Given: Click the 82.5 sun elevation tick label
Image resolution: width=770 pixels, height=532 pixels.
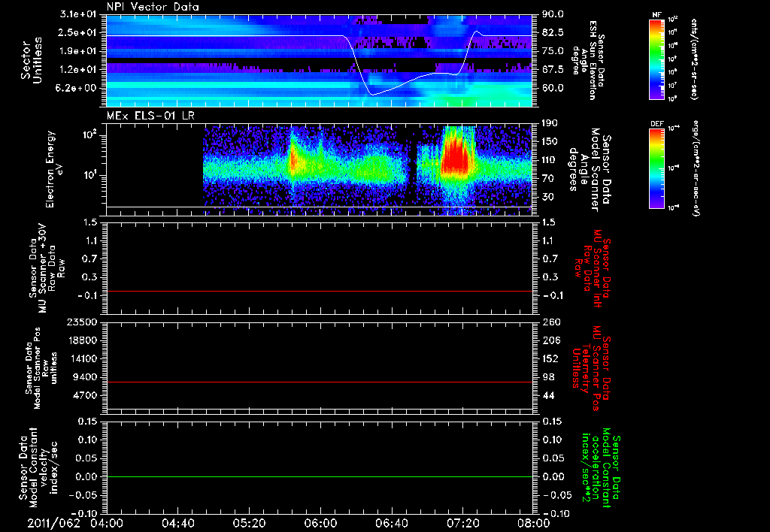Looking at the screenshot, I should [x=553, y=32].
